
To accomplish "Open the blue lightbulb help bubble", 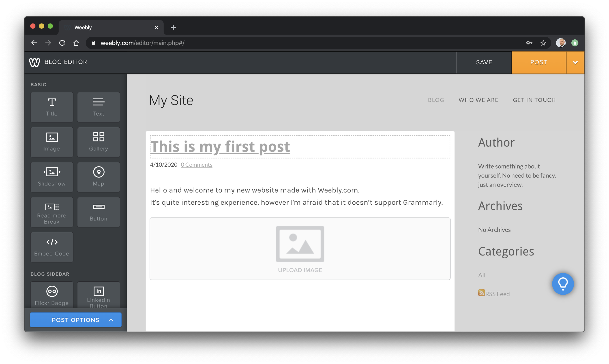I will point(563,284).
